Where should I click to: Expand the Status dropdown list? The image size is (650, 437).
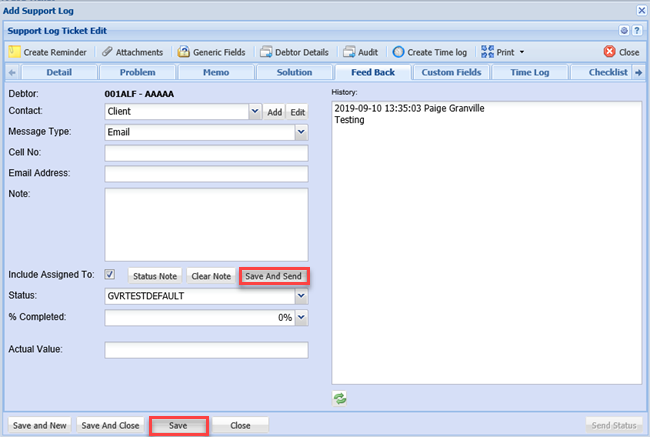click(301, 296)
